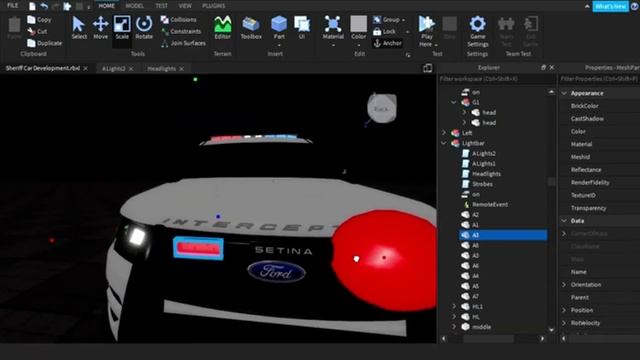Toggle viewport layout icon beside tabs
This screenshot has width=640, height=360.
click(427, 68)
